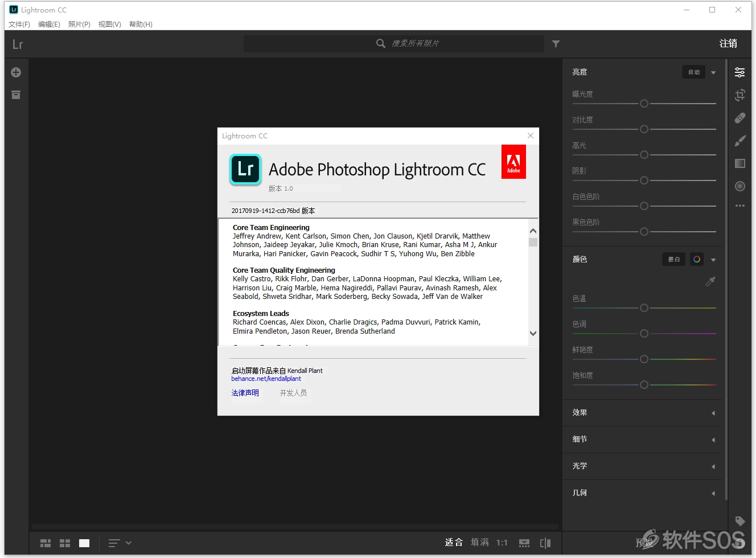The height and width of the screenshot is (558, 756).
Task: Click credits scrollbar down arrow
Action: 533,334
